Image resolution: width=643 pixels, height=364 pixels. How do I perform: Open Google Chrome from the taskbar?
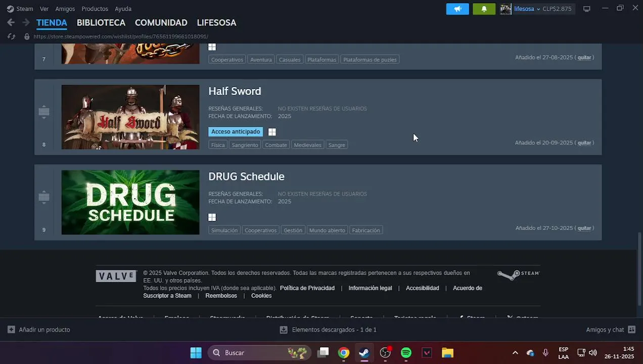pos(344,353)
